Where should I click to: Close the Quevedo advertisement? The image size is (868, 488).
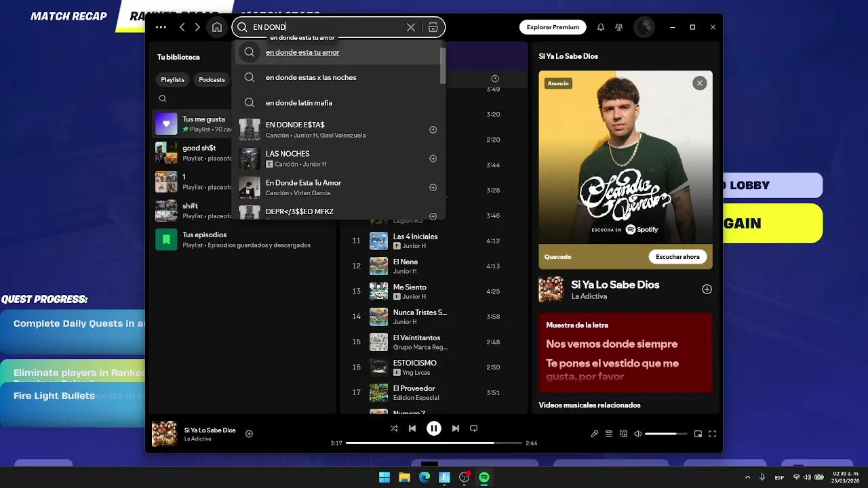click(699, 83)
